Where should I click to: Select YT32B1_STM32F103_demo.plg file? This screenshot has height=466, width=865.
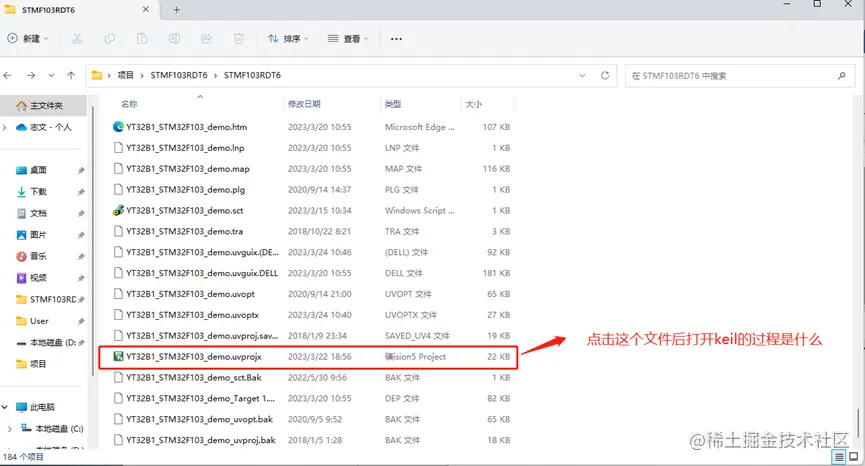coord(312,190)
